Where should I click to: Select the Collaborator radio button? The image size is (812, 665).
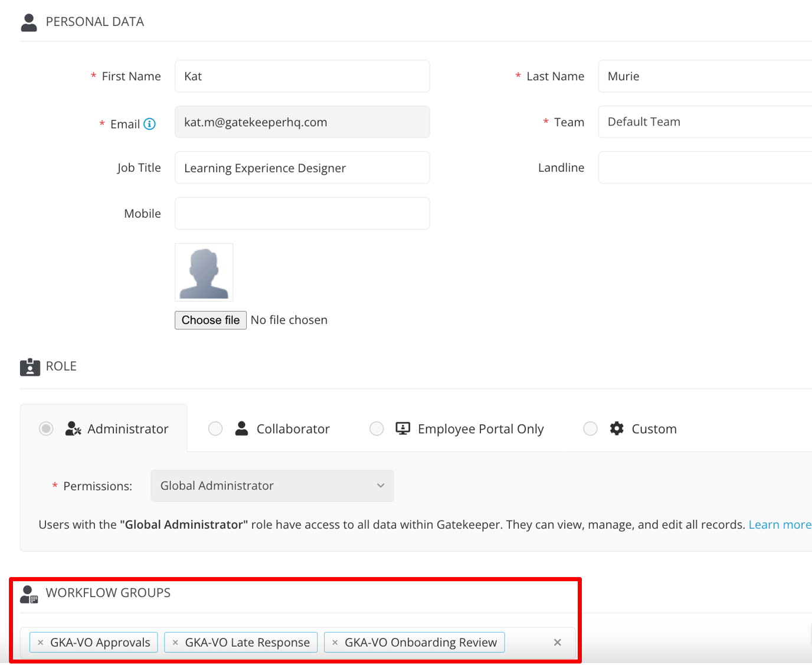pos(215,428)
